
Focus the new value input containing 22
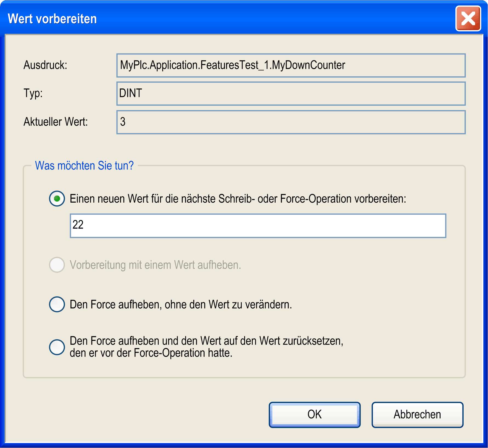[x=258, y=226]
